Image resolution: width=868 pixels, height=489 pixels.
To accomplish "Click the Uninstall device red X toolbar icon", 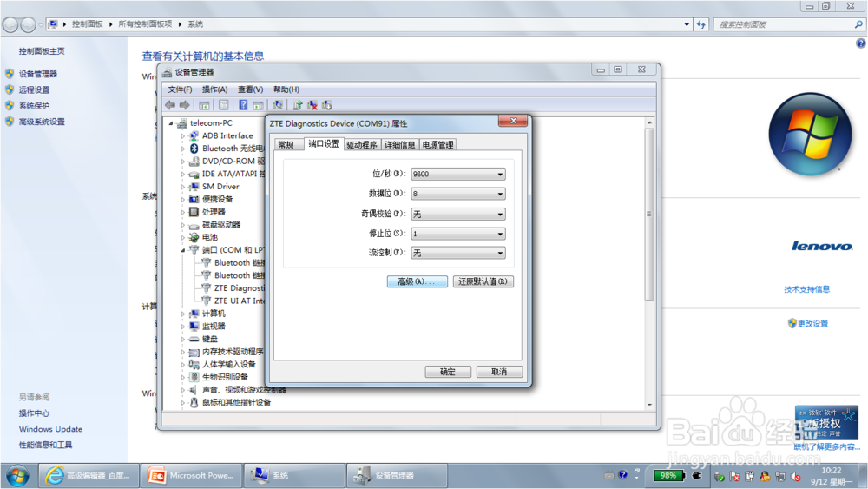I will coord(312,105).
